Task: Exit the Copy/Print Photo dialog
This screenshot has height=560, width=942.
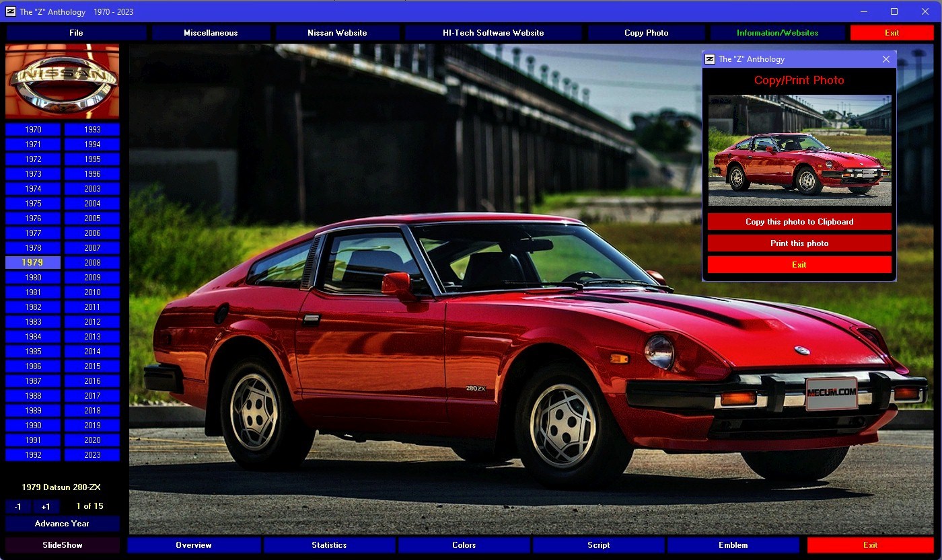Action: 799,265
